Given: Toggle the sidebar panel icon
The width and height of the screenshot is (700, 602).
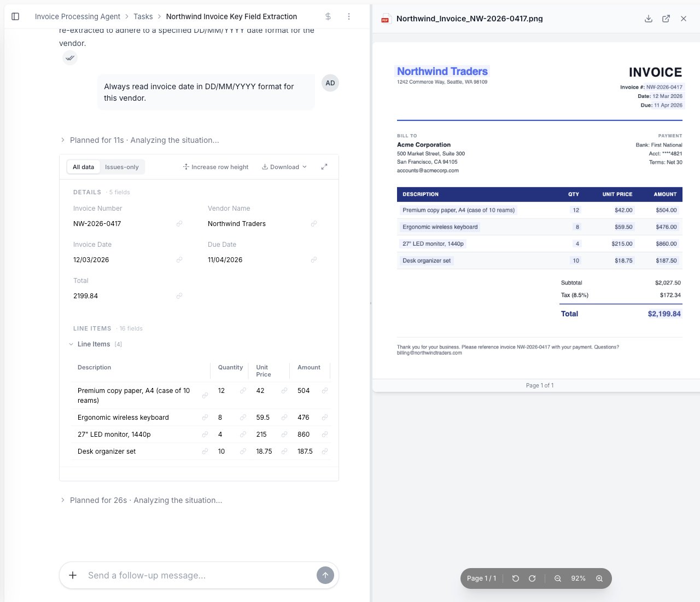Looking at the screenshot, I should click(15, 16).
